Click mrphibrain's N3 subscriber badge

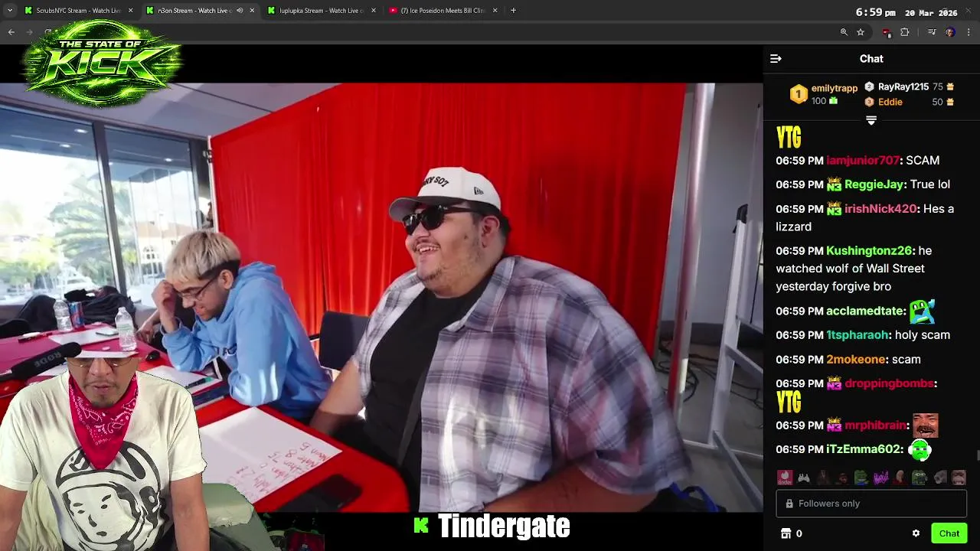pyautogui.click(x=834, y=425)
